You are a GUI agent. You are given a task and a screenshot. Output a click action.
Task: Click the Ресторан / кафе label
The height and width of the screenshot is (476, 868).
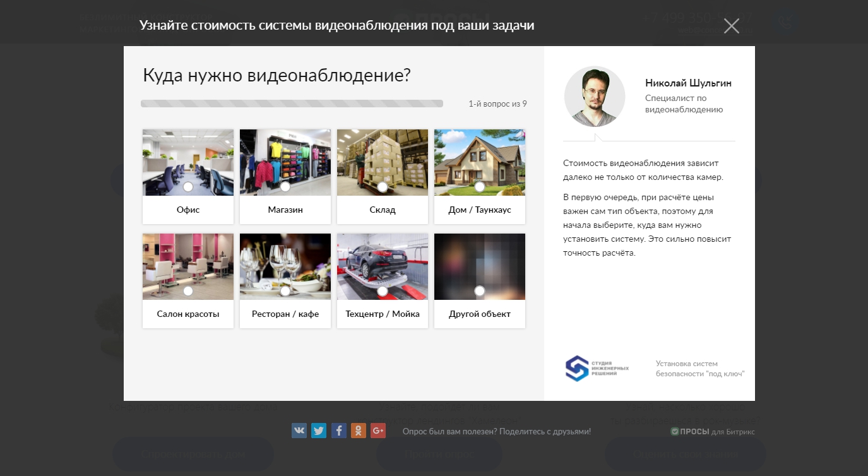(285, 314)
